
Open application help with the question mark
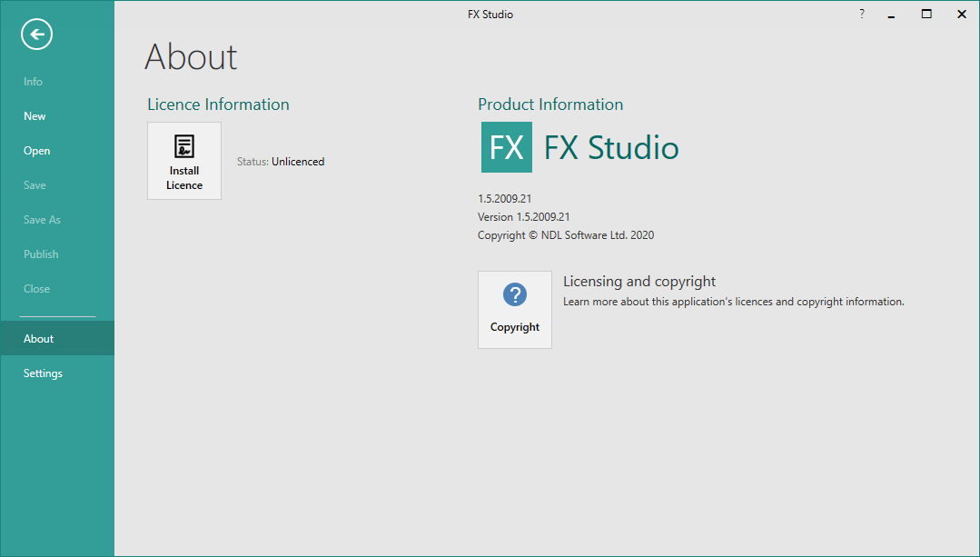point(861,14)
